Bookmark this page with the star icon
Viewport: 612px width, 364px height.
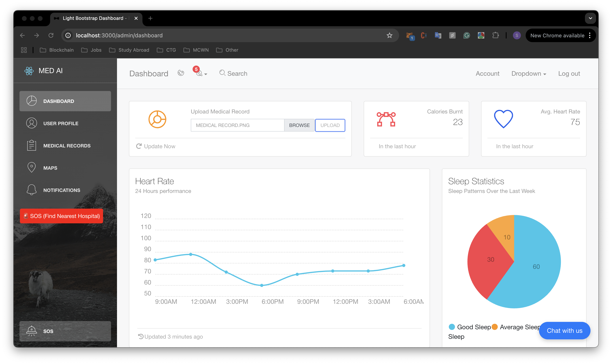[389, 35]
